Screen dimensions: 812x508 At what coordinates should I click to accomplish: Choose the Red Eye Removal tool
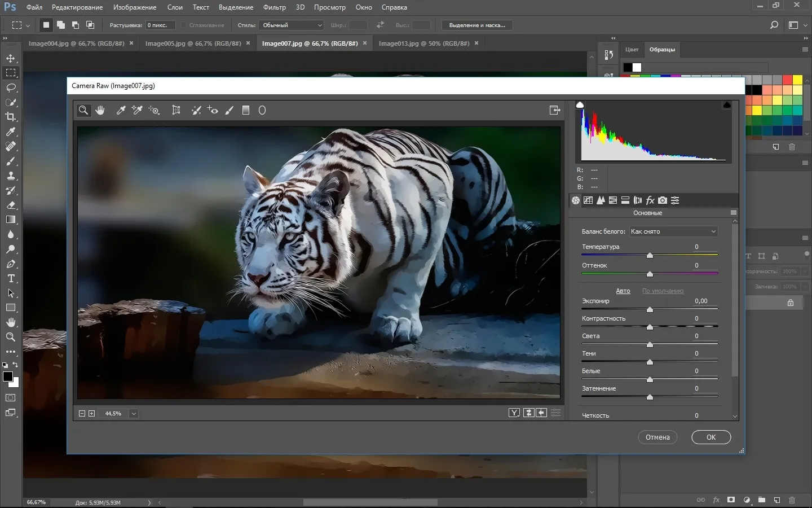(x=213, y=111)
